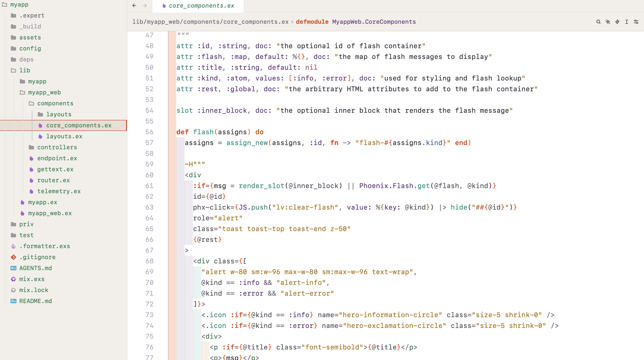
Task: Switch to the core_components.ex tab
Action: [198, 6]
